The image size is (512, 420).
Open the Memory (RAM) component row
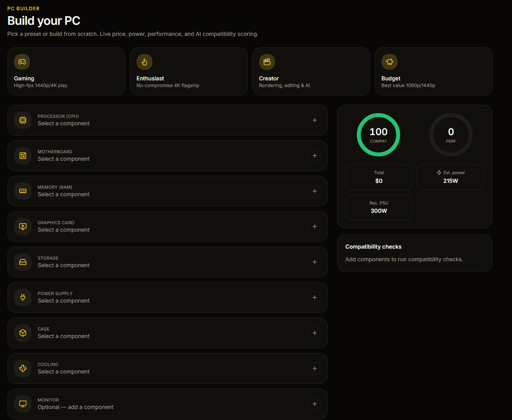click(x=167, y=191)
